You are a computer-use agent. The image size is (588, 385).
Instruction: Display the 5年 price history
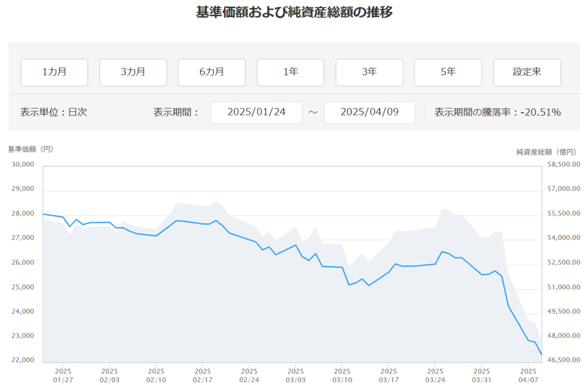point(448,72)
